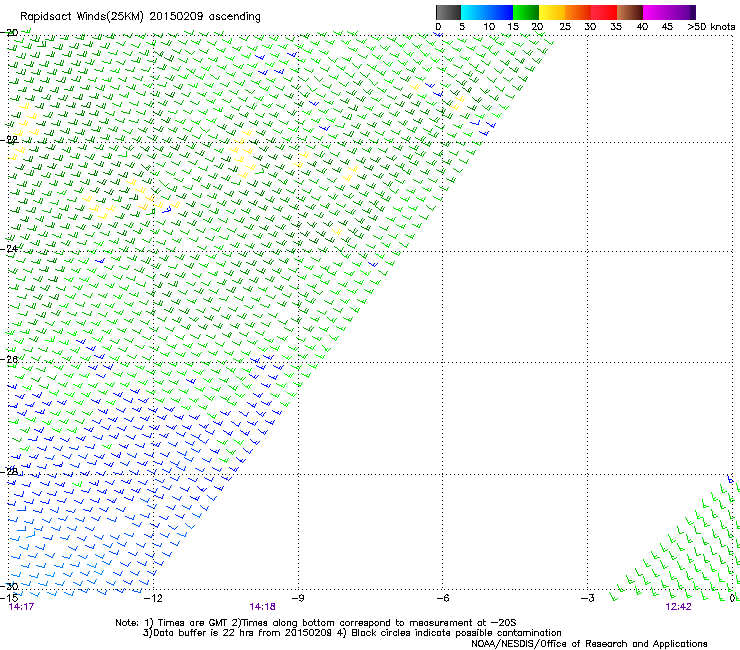Click the '-28' latitude axis label
Screen dimensions: 740x650
pyautogui.click(x=9, y=471)
